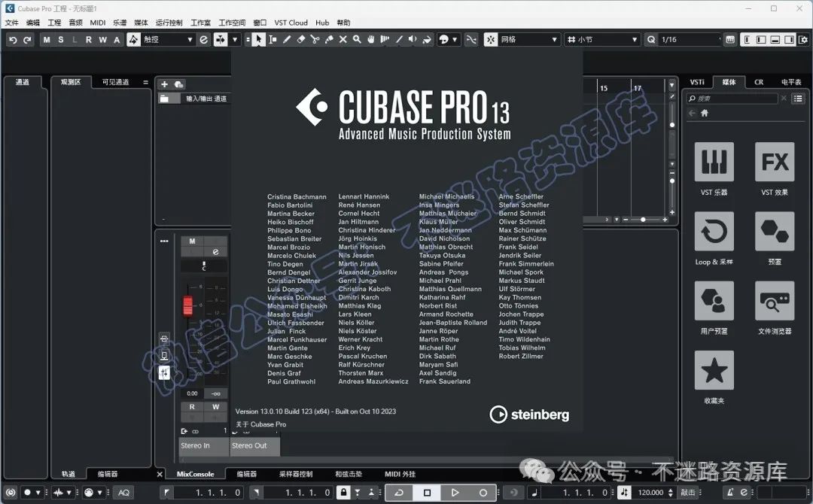Toggle global Read automation R button
The height and width of the screenshot is (504, 813).
coord(89,39)
